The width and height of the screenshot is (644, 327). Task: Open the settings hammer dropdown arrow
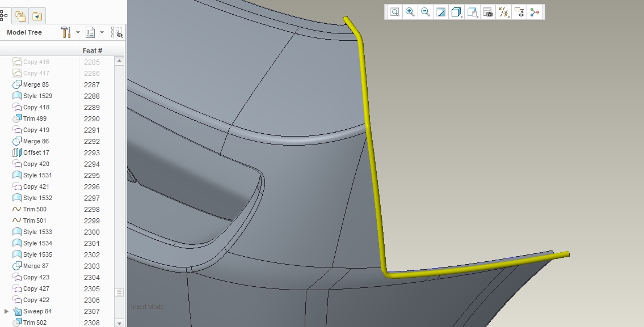78,32
